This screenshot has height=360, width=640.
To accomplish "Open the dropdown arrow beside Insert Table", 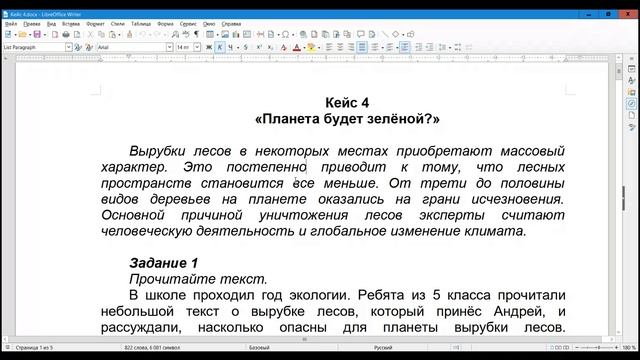I will click(217, 35).
